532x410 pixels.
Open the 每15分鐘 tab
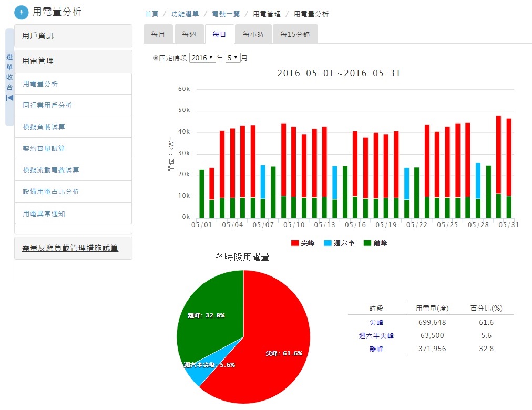[295, 34]
